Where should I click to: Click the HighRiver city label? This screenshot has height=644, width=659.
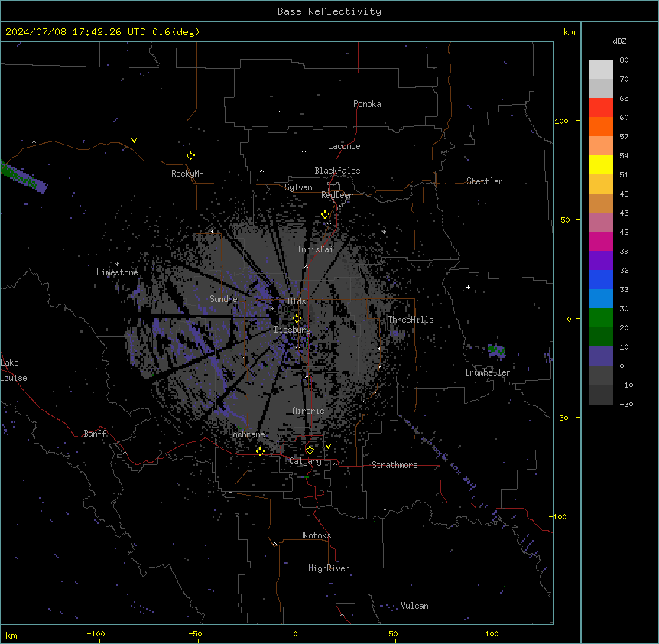(329, 568)
